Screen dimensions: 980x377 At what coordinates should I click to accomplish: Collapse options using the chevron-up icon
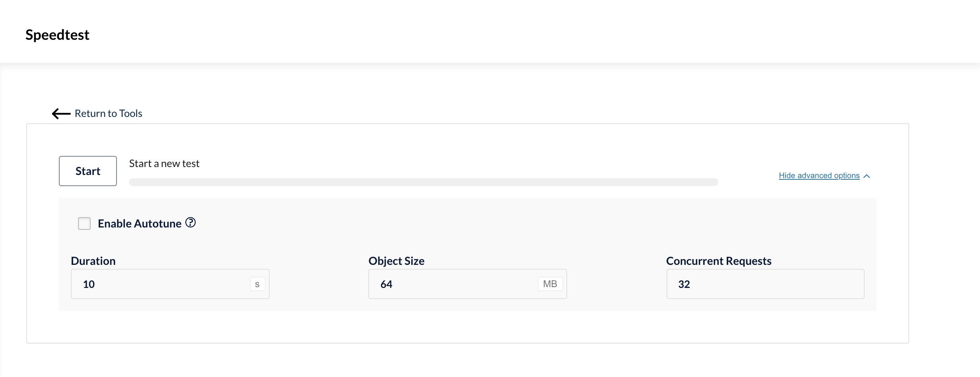pyautogui.click(x=867, y=176)
